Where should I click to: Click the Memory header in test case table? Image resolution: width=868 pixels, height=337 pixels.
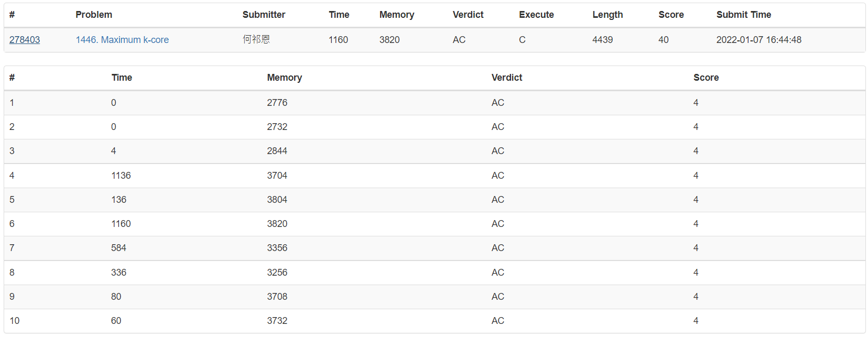click(285, 78)
